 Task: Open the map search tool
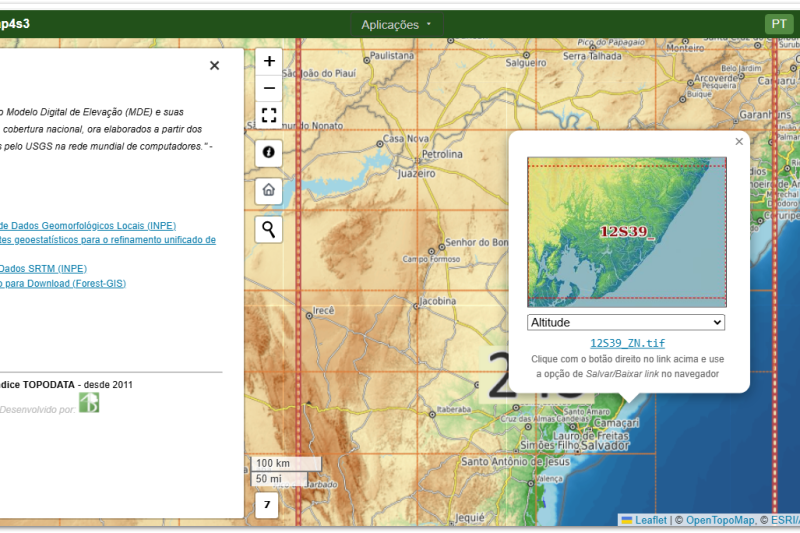[268, 229]
